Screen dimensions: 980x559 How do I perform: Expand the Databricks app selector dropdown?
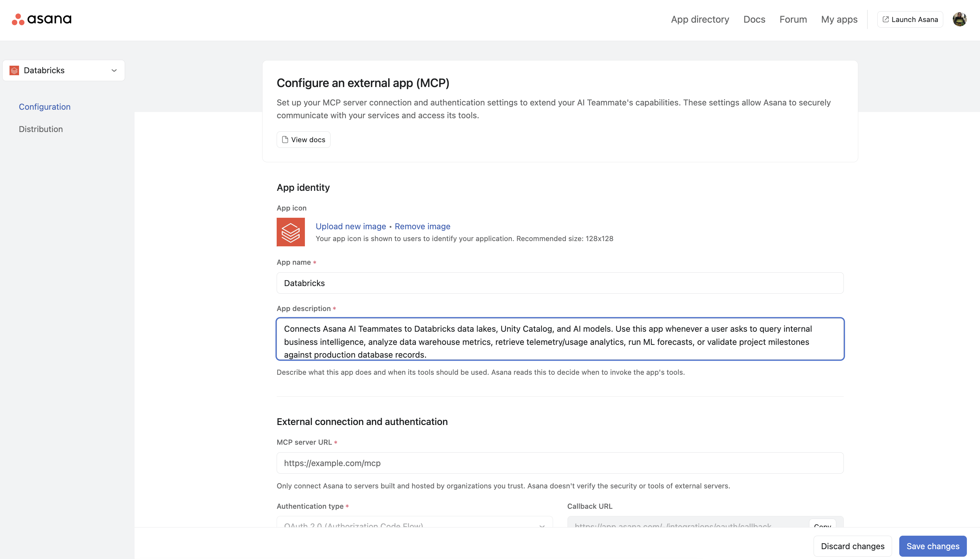[64, 71]
